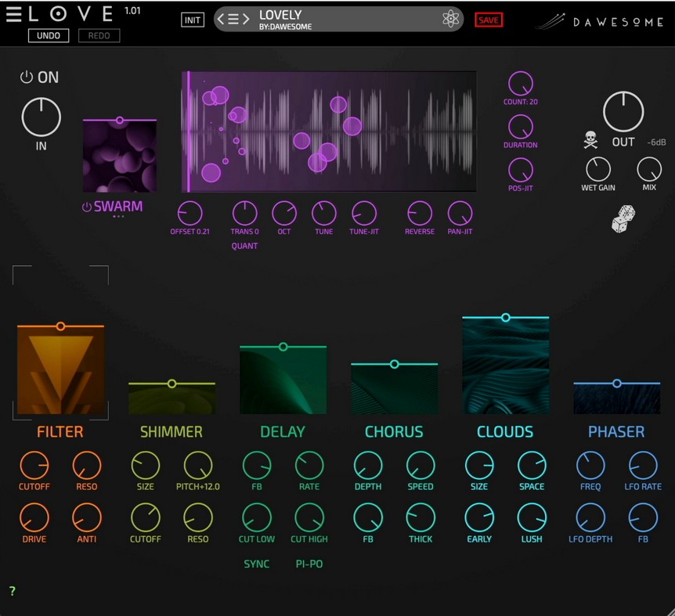
Task: Select the CHORUS effect label
Action: (x=394, y=432)
